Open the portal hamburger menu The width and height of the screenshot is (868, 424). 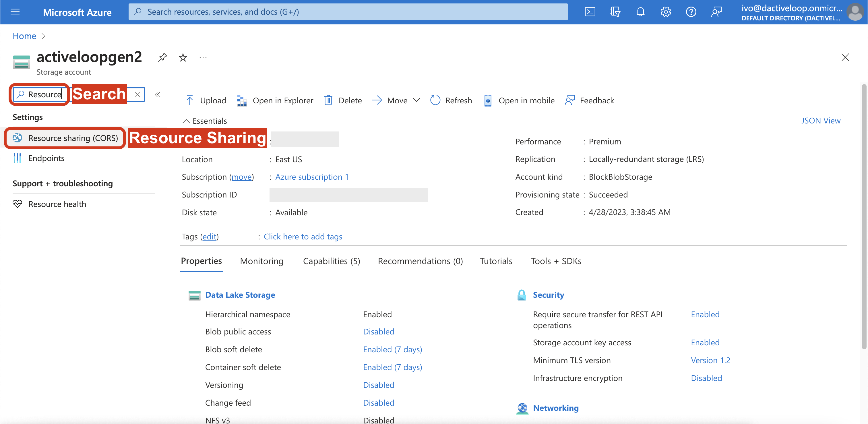[x=15, y=12]
